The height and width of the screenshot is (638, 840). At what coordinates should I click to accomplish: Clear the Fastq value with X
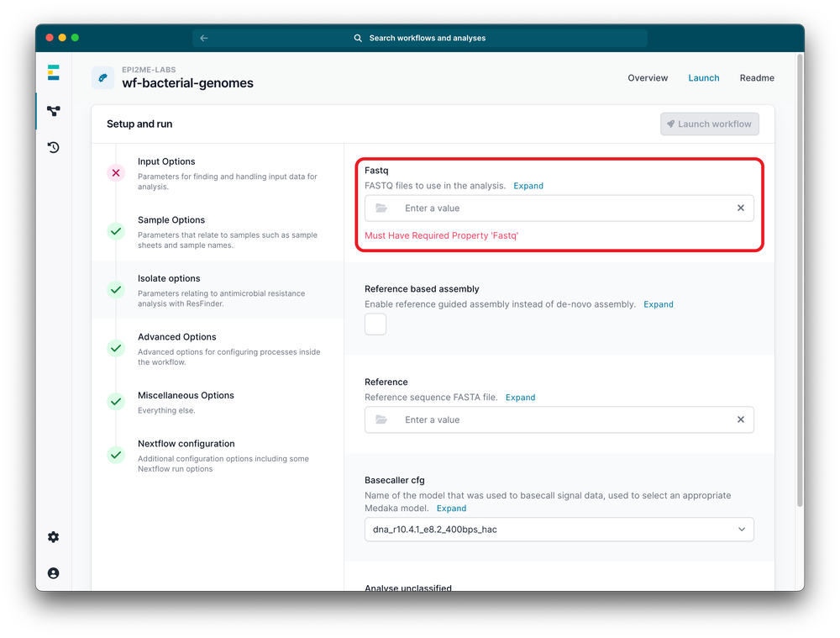741,208
